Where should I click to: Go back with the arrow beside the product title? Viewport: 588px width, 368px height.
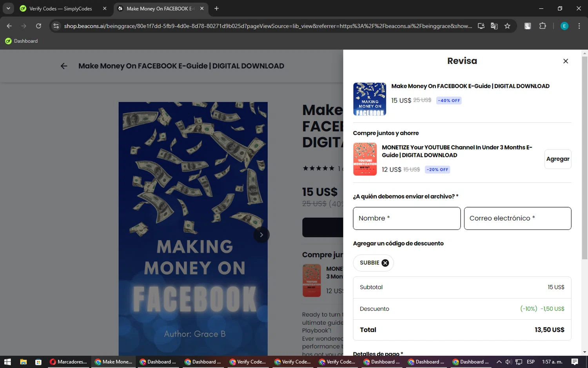(x=64, y=66)
